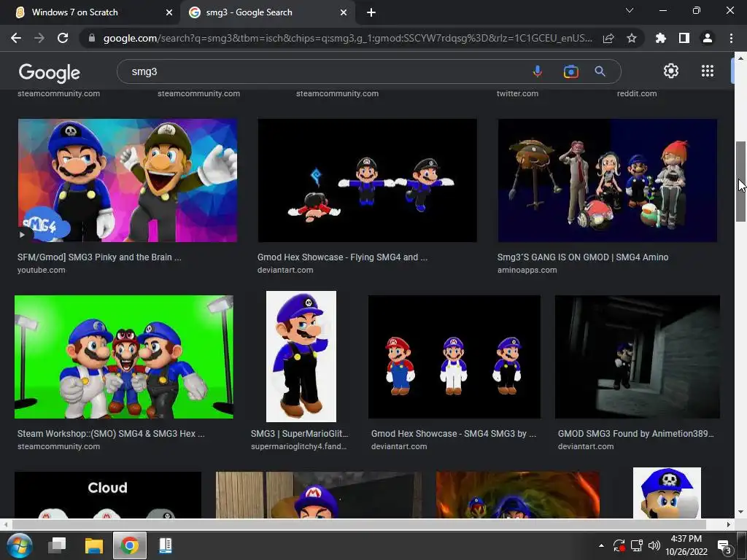The width and height of the screenshot is (747, 560).
Task: Click the horizontal scrollbar left arrow
Action: [5, 524]
